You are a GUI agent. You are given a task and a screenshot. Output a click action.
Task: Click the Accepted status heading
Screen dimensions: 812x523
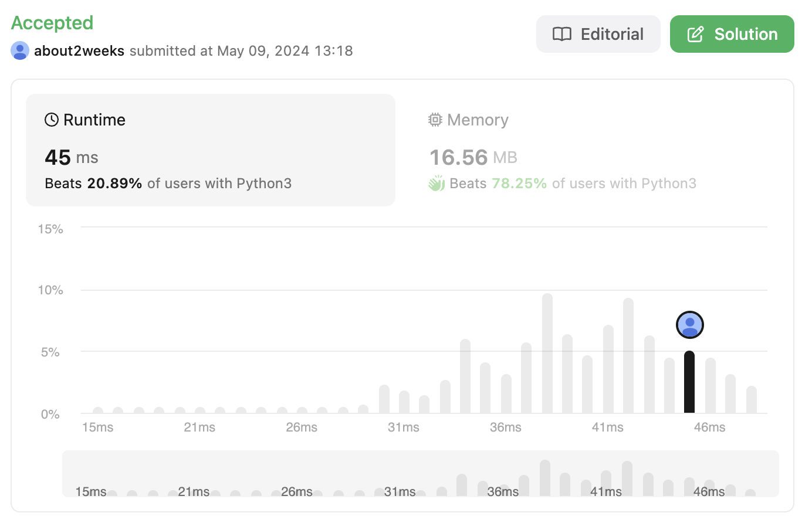coord(52,23)
